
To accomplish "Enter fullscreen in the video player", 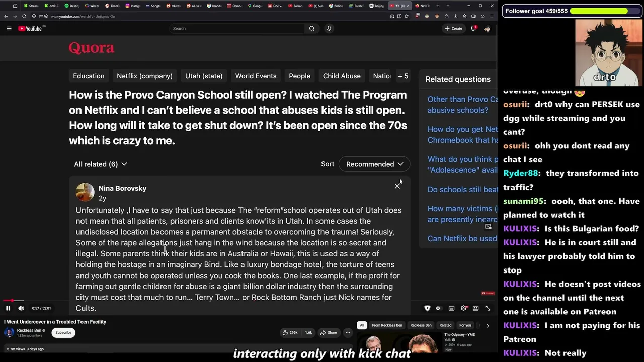I will (488, 308).
